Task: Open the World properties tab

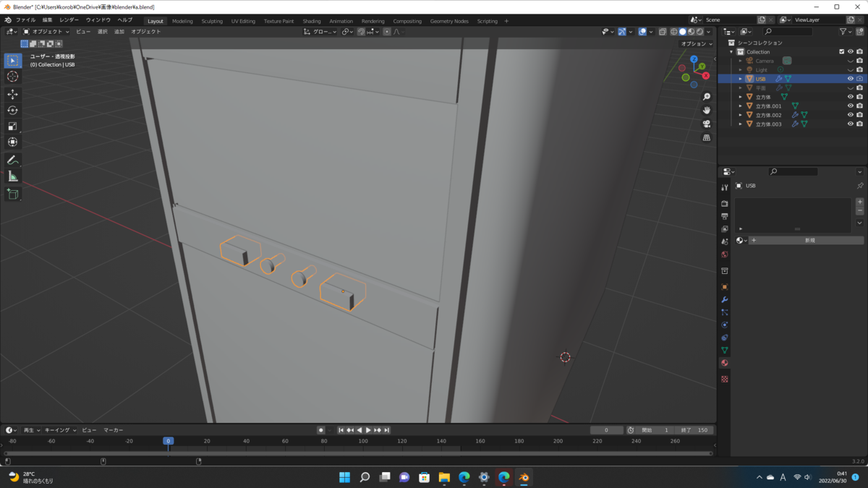Action: [725, 254]
